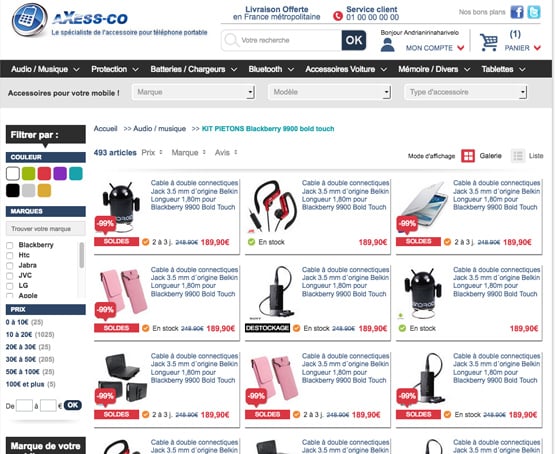The height and width of the screenshot is (454, 555).
Task: Open the Twitter page icon
Action: 534,12
